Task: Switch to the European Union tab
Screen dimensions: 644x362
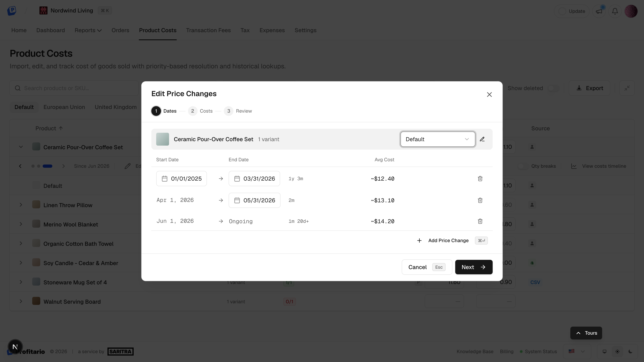Action: point(64,107)
